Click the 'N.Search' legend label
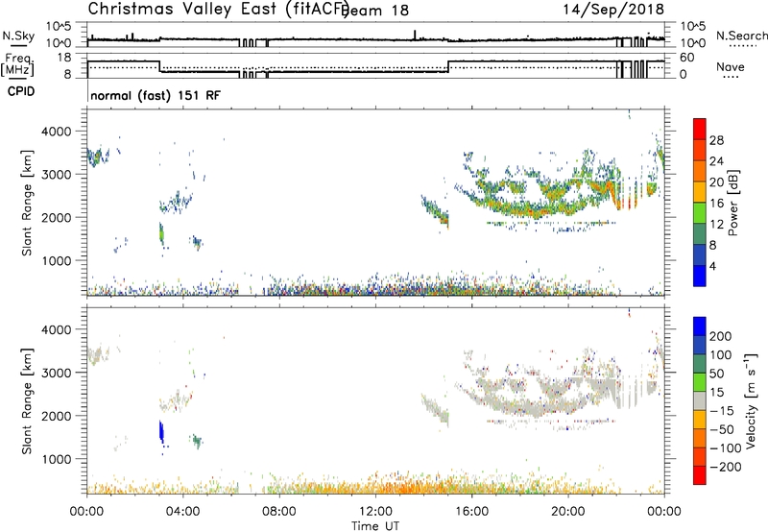This screenshot has height=532, width=768. point(741,36)
